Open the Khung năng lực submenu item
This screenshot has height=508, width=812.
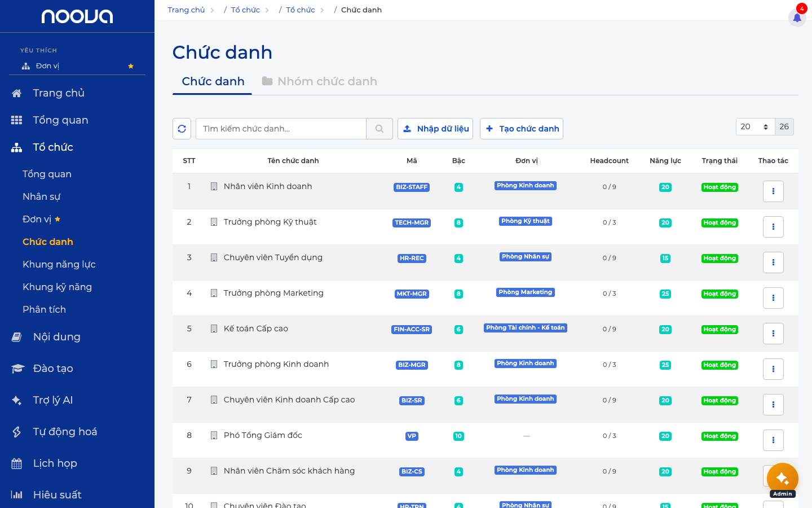(x=59, y=264)
